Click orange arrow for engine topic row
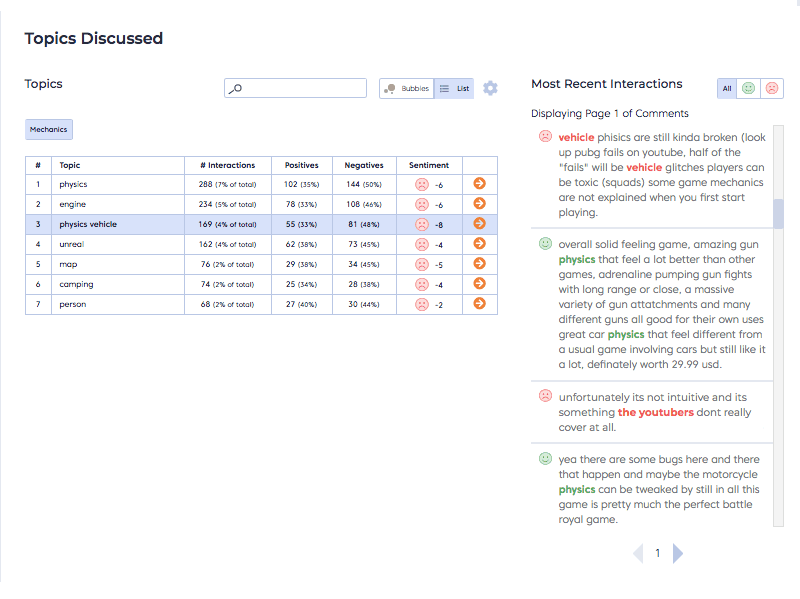800x599 pixels. click(479, 204)
